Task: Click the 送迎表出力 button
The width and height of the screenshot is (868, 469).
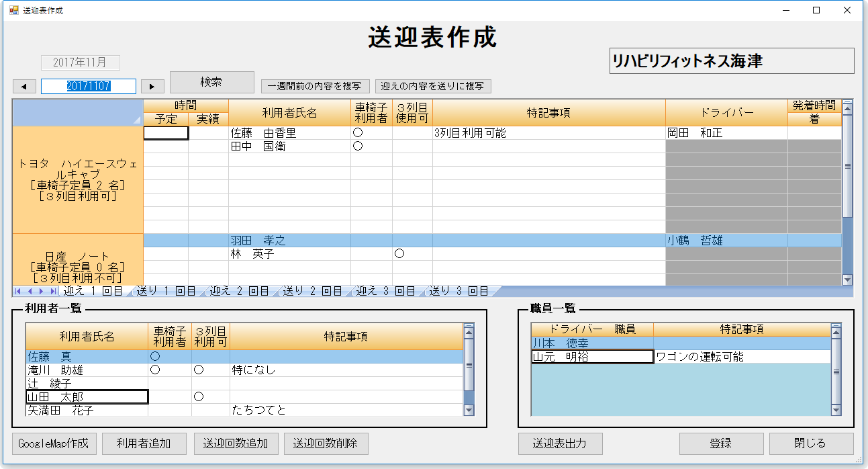Action: (560, 443)
